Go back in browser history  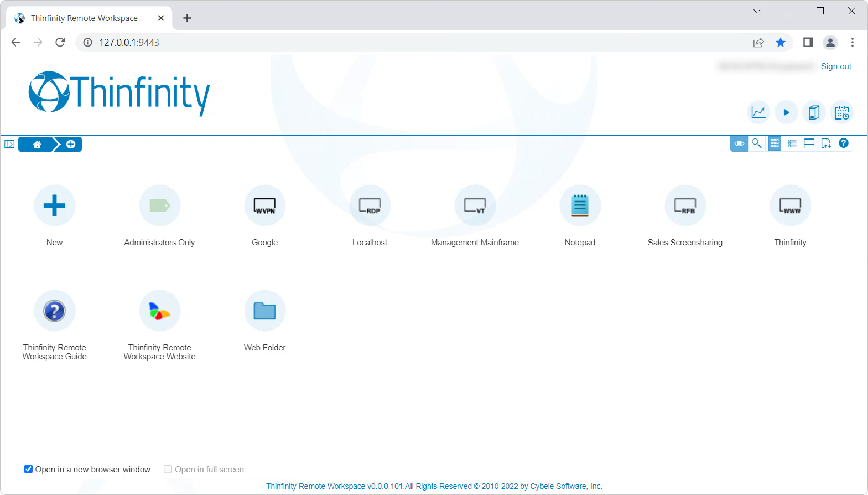coord(15,43)
